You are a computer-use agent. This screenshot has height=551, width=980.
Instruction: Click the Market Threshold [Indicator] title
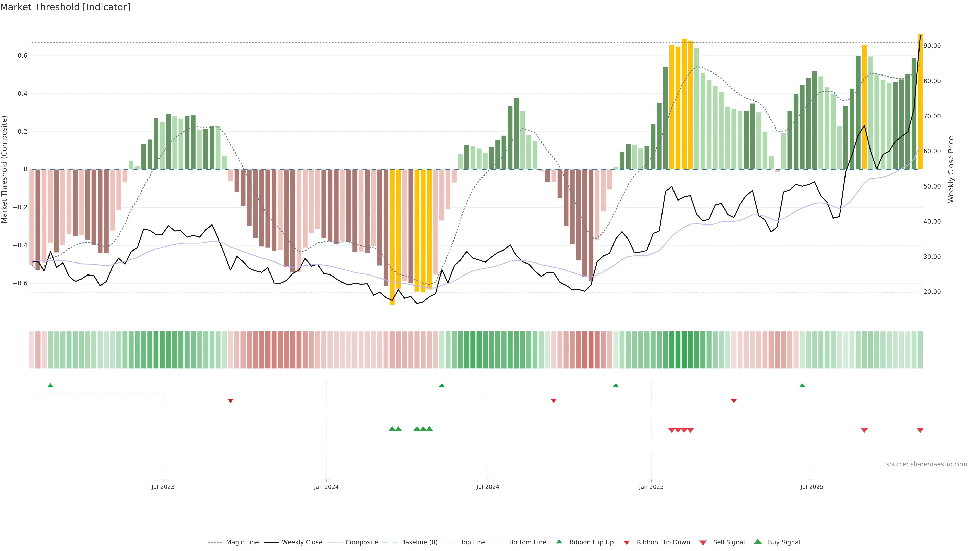pos(65,7)
